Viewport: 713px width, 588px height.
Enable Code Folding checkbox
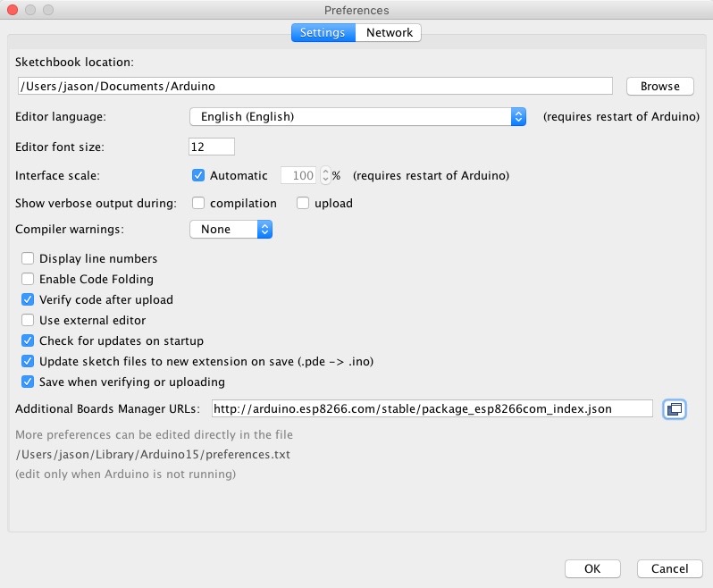point(28,279)
